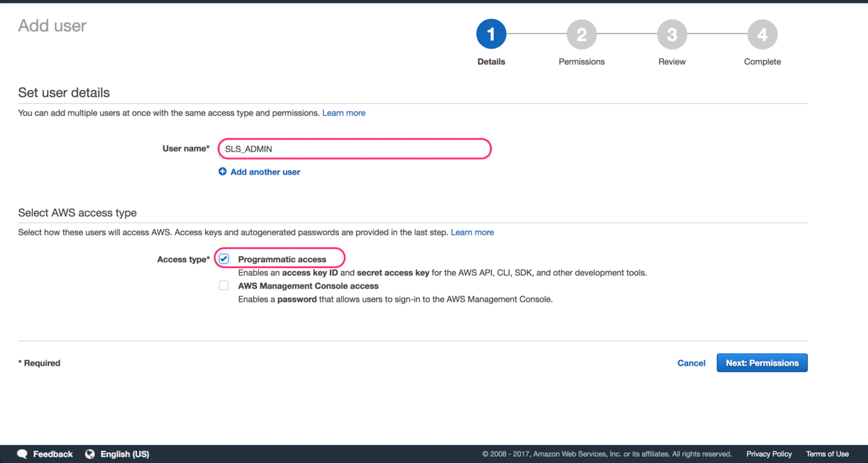The height and width of the screenshot is (463, 868).
Task: Click step 1 Details circle icon
Action: coord(491,34)
